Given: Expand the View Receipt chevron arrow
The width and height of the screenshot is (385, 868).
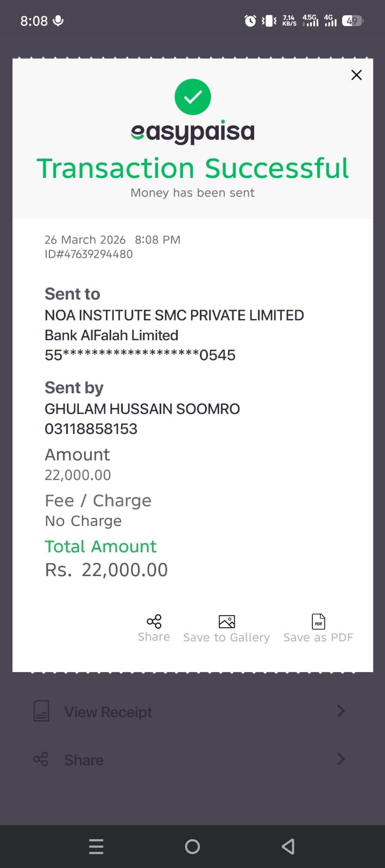Looking at the screenshot, I should (340, 711).
